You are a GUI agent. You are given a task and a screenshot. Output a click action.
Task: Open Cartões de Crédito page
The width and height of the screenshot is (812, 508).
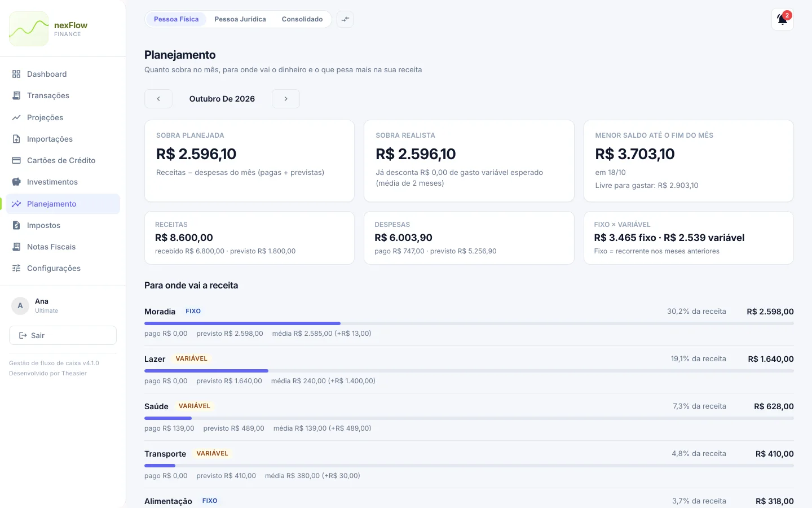pos(63,160)
